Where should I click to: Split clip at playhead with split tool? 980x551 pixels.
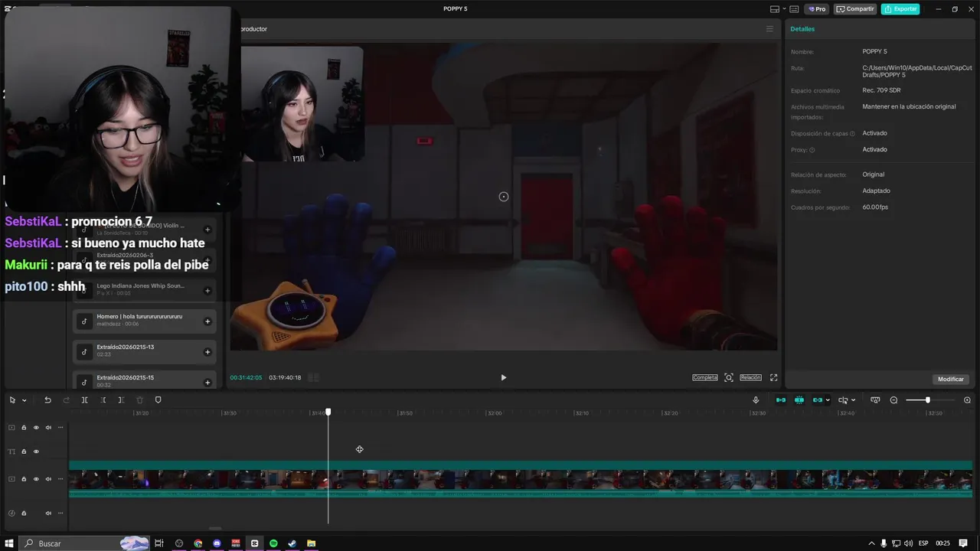tap(84, 400)
